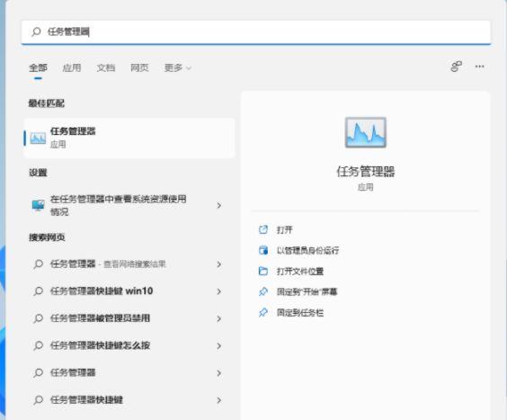507x420 pixels.
Task: Switch to the 文档 tab
Action: coord(106,68)
